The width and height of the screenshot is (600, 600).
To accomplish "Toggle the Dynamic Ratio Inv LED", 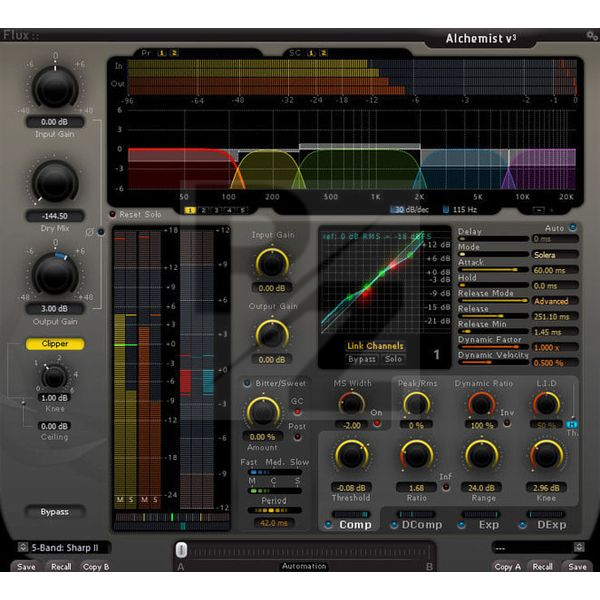I will pyautogui.click(x=507, y=423).
